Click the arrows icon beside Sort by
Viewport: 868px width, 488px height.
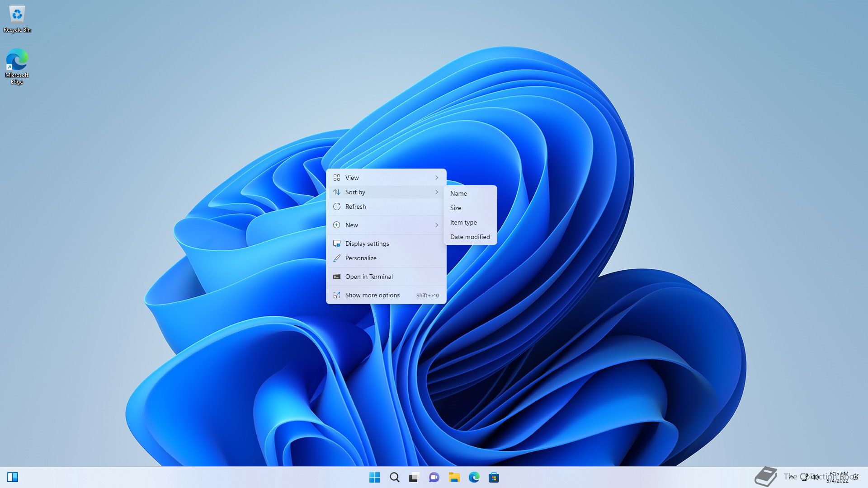[x=337, y=192]
